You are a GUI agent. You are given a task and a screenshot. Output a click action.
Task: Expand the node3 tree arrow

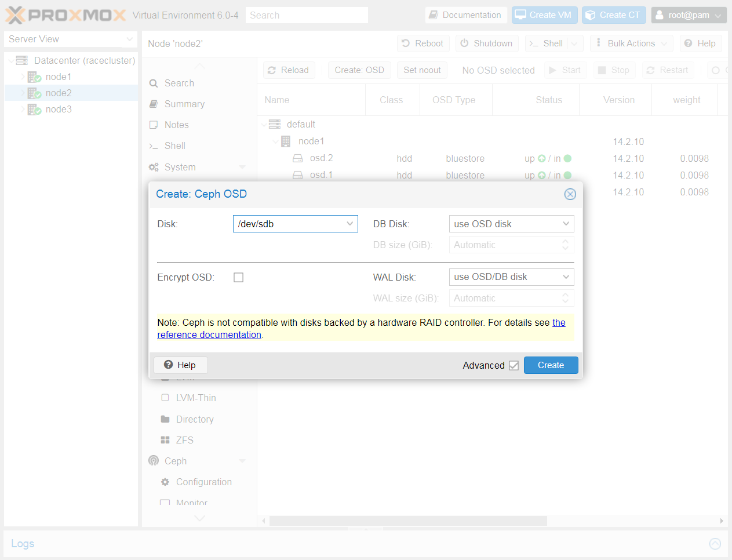(x=23, y=109)
